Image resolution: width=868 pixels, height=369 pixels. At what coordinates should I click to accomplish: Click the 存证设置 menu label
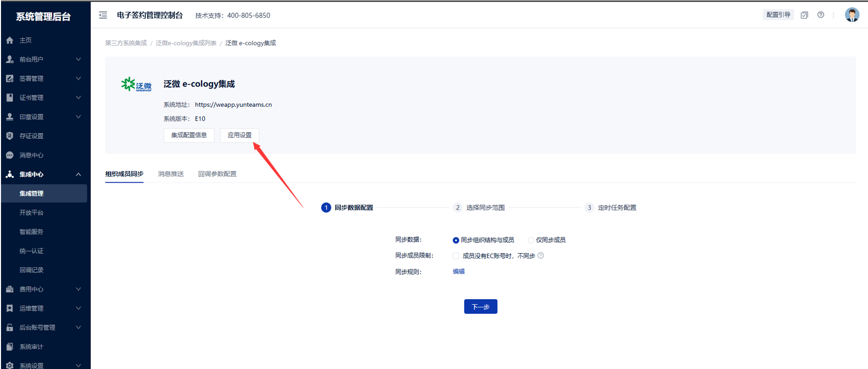coord(31,136)
